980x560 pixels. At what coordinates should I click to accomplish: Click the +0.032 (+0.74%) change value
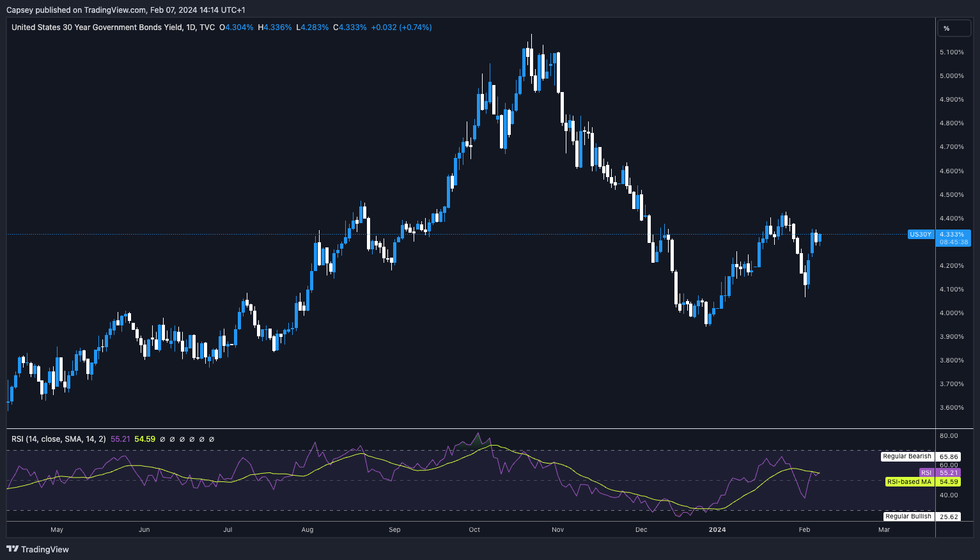(401, 27)
